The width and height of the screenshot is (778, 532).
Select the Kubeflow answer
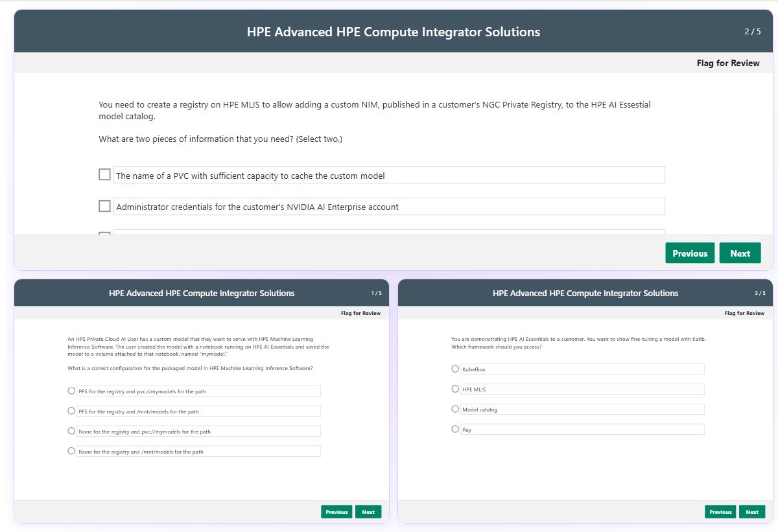455,369
